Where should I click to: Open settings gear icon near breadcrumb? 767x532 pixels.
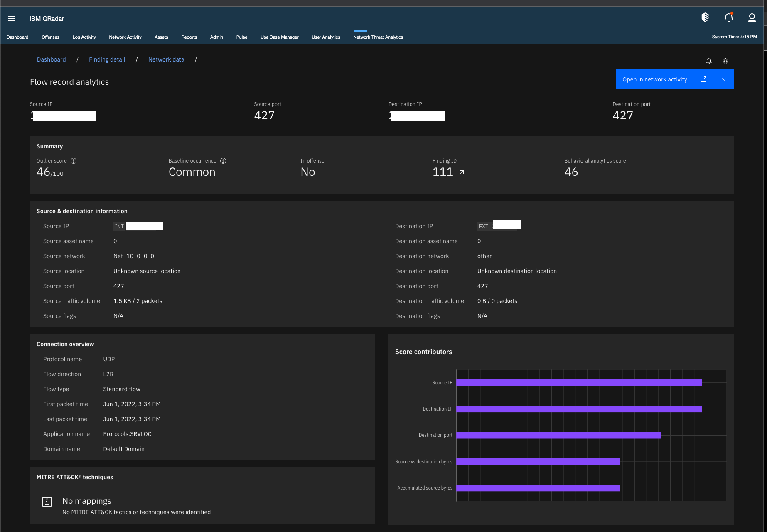point(725,61)
